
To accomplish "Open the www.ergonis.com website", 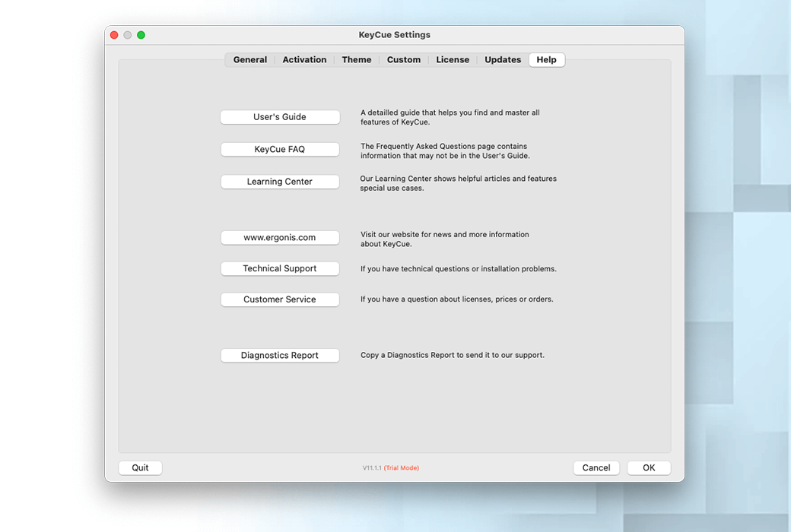I will point(280,237).
